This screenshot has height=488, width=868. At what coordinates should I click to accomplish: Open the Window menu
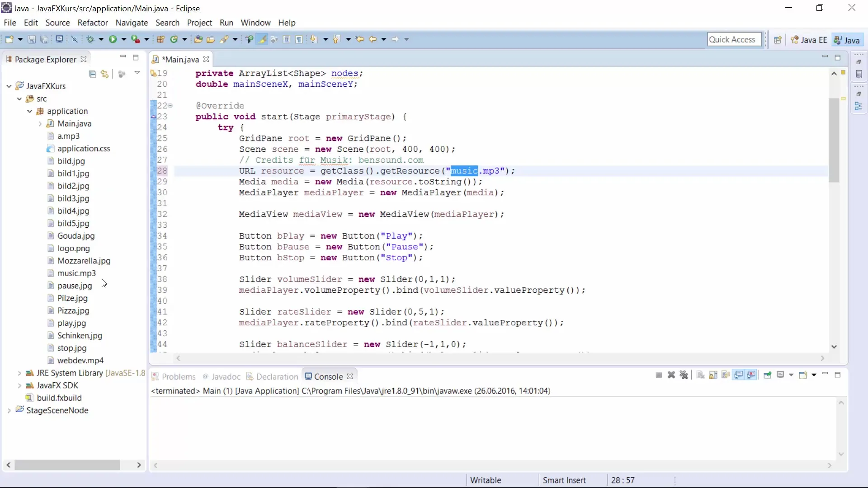(x=255, y=23)
